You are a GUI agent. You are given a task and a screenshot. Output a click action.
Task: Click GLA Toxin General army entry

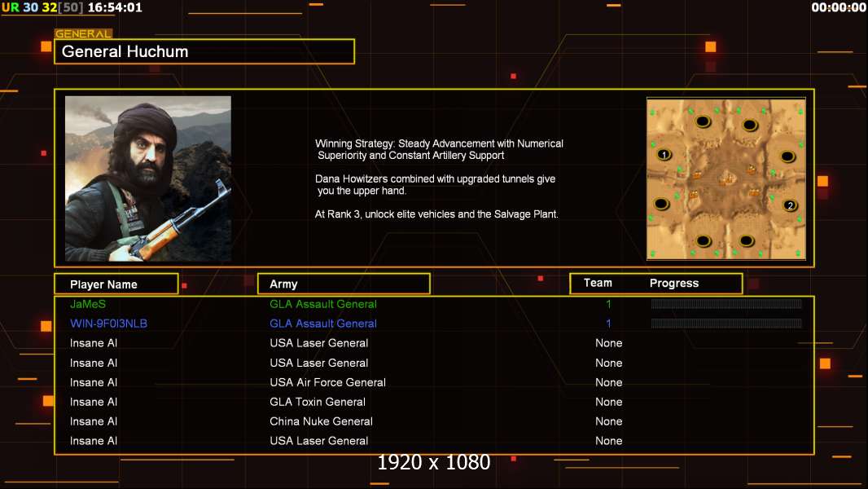(x=318, y=402)
